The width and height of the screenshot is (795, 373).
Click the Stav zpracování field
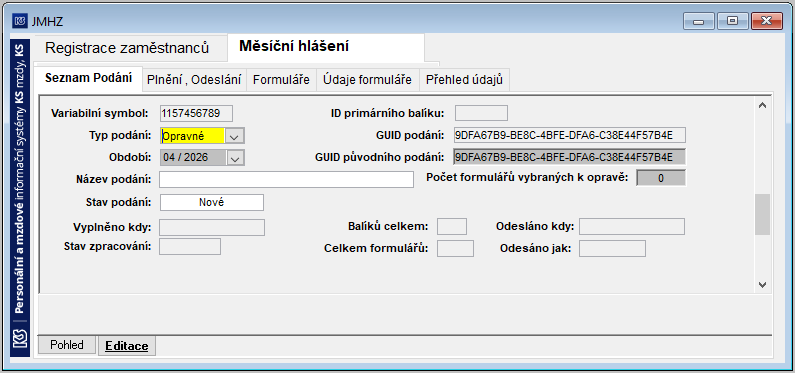point(190,247)
